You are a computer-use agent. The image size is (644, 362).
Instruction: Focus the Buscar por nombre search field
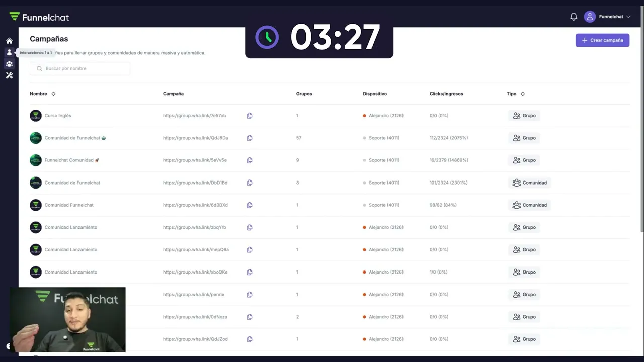[80, 68]
